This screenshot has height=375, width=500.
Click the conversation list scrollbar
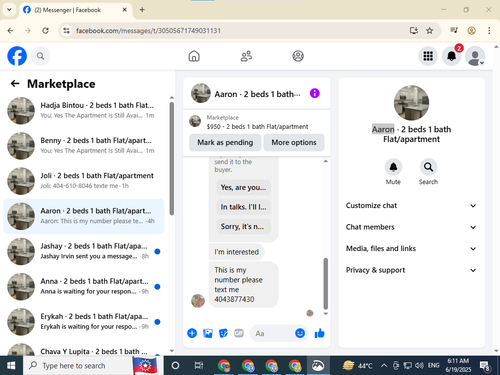tap(172, 158)
